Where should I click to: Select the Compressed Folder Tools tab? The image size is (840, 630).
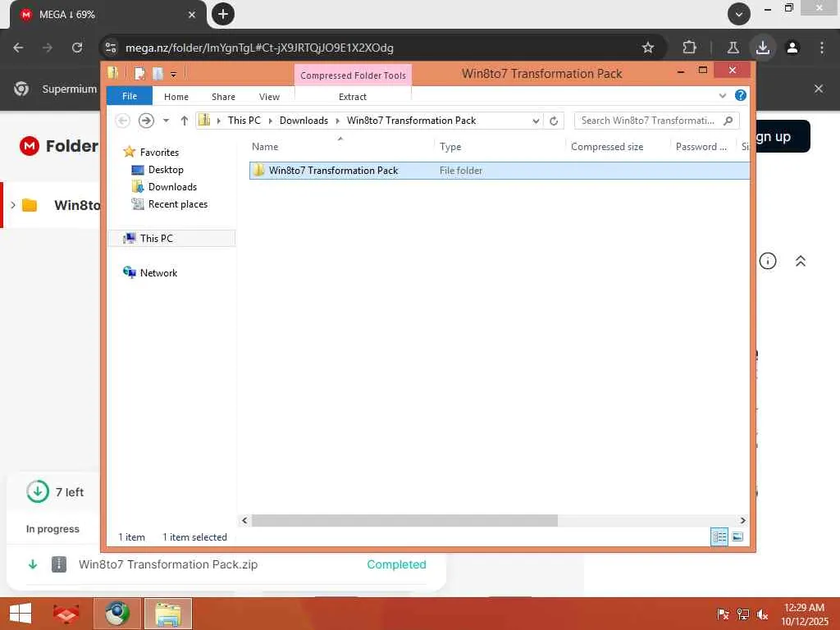click(x=353, y=75)
